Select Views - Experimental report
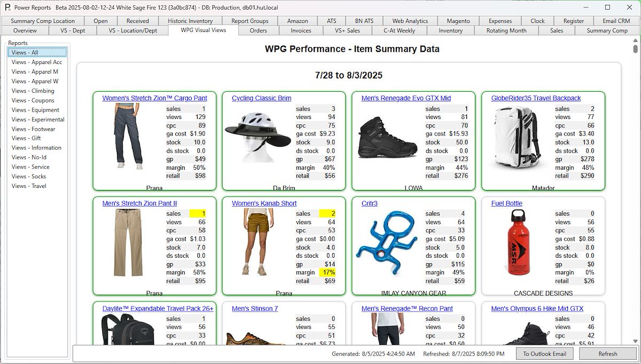The image size is (641, 364). click(37, 120)
